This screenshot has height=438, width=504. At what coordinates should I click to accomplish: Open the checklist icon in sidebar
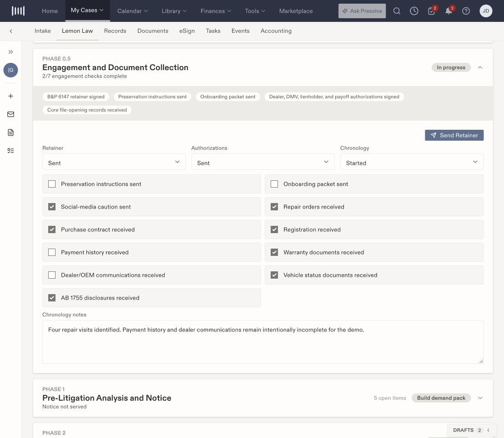click(10, 151)
